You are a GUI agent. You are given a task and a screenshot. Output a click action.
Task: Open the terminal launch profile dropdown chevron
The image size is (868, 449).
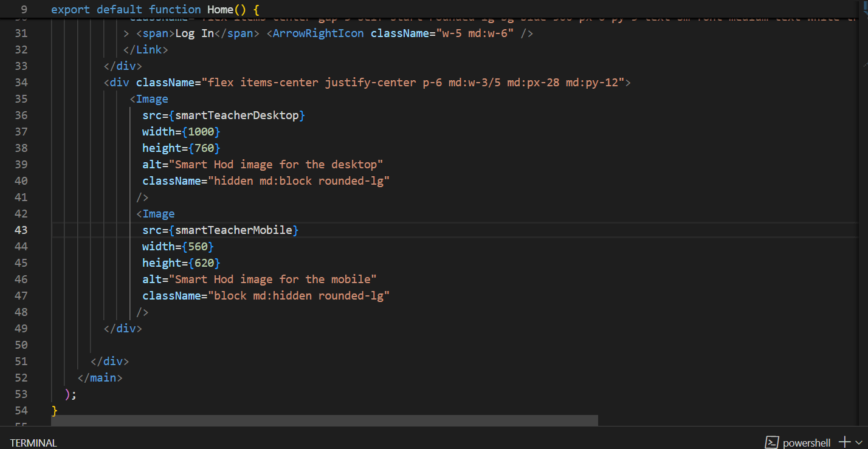tap(859, 443)
